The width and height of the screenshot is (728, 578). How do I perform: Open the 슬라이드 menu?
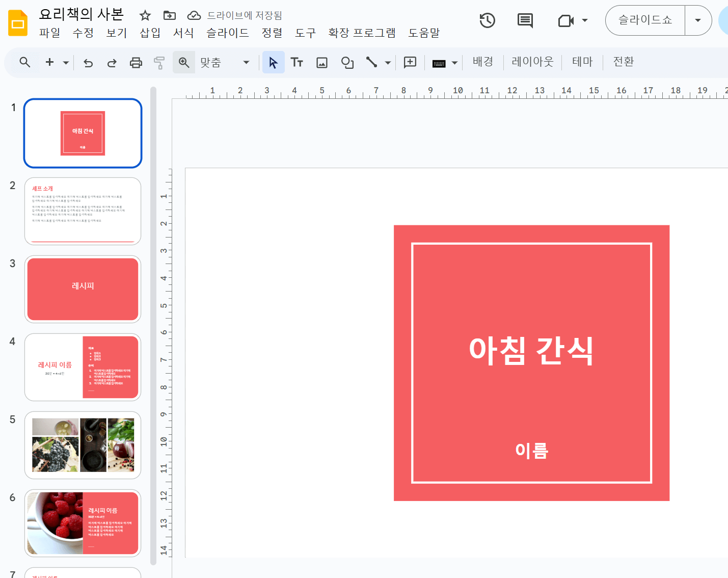228,33
